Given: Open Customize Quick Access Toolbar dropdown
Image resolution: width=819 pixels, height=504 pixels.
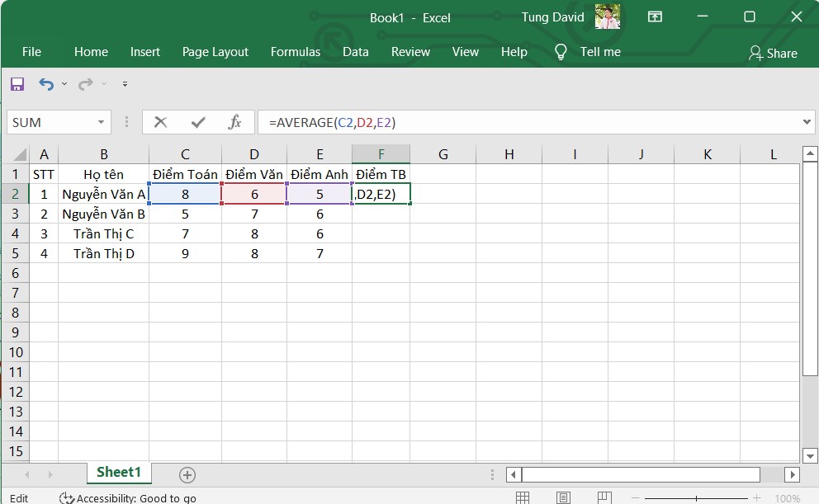Looking at the screenshot, I should (125, 84).
